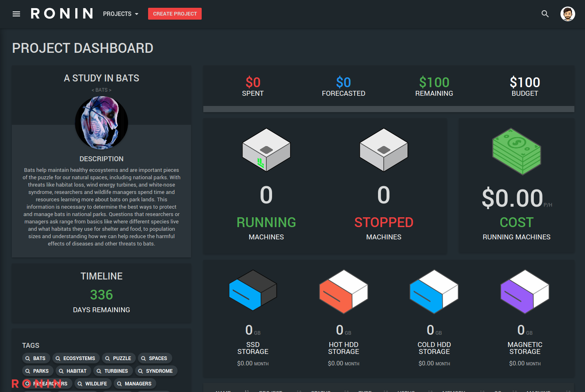585x392 pixels.
Task: Click the $0 SPENT amount
Action: (x=253, y=82)
